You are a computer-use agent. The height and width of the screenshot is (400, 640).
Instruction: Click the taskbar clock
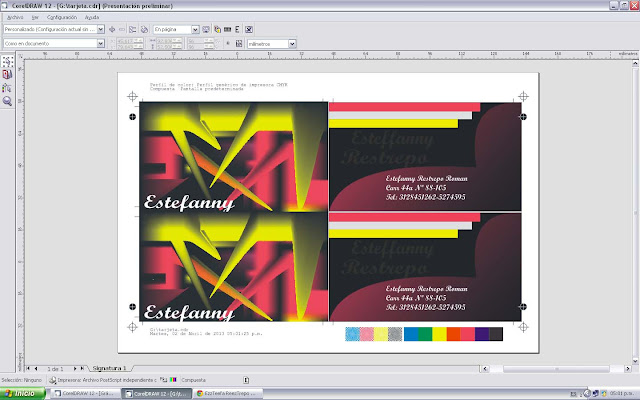[x=622, y=393]
